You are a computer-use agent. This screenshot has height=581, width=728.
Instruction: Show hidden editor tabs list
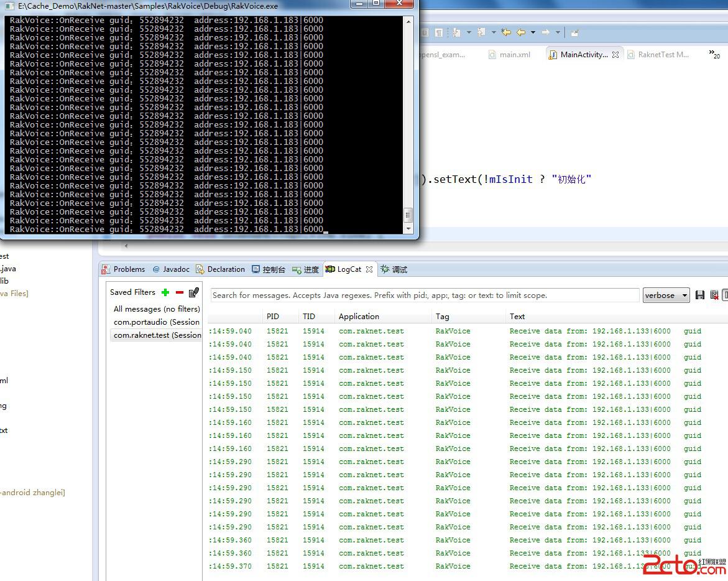click(714, 55)
